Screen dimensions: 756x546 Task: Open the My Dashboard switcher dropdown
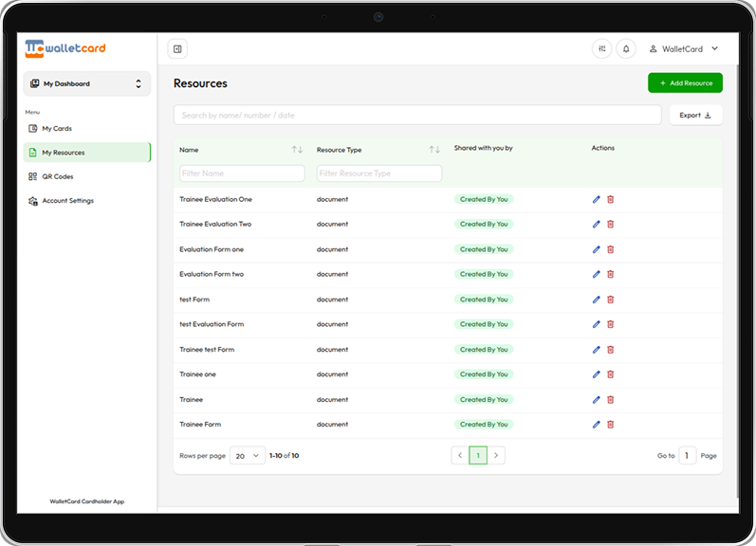(x=86, y=83)
